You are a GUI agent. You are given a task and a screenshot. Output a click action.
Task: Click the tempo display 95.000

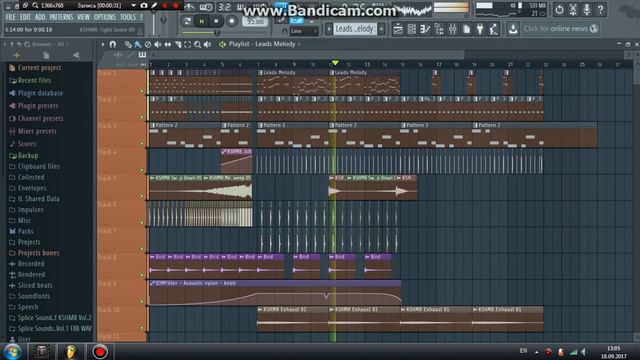255,21
